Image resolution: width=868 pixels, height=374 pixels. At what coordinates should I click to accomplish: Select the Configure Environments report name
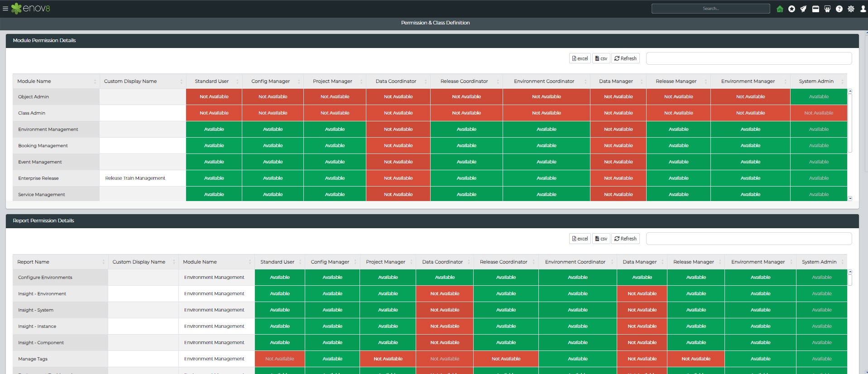point(45,278)
